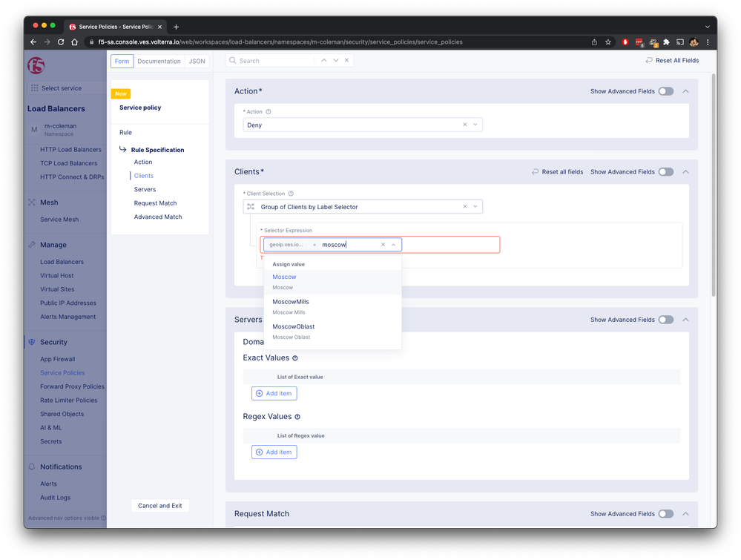Click the Reset All Fields icon

point(650,61)
